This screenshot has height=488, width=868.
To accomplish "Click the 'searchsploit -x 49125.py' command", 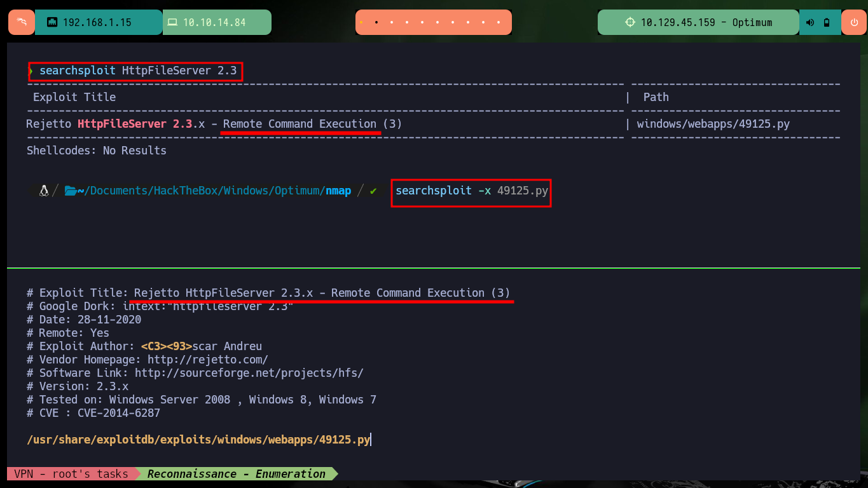I will pos(472,191).
